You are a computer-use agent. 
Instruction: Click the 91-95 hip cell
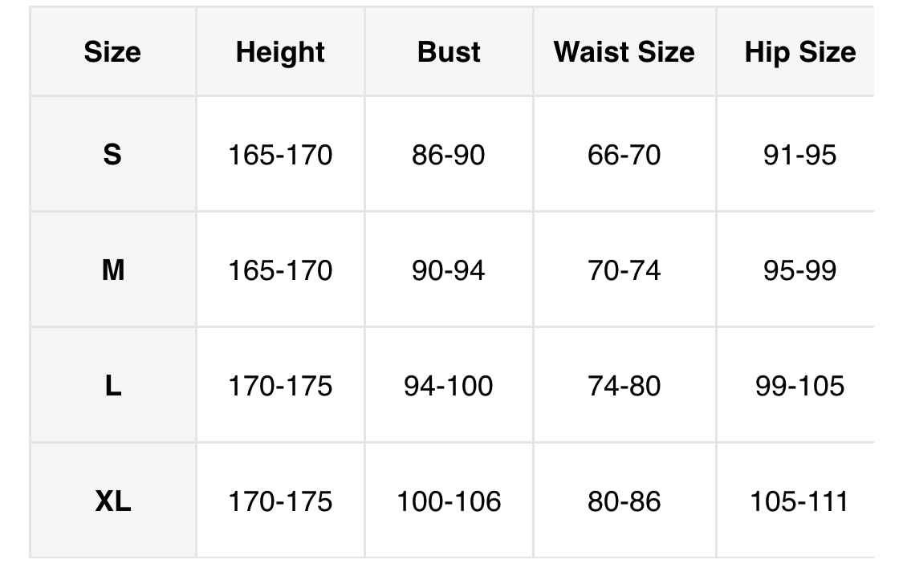[x=799, y=154]
